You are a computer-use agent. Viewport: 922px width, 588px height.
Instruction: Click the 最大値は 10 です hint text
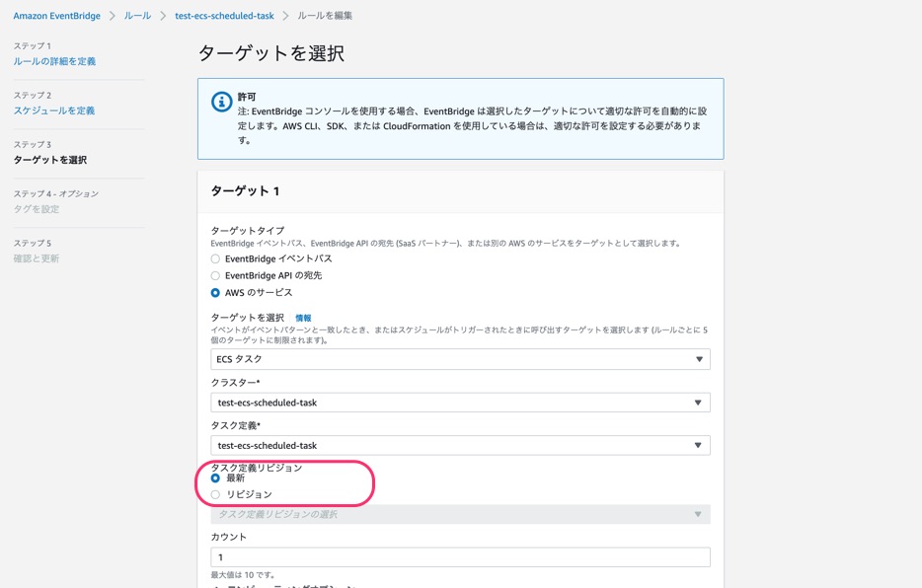coord(243,575)
